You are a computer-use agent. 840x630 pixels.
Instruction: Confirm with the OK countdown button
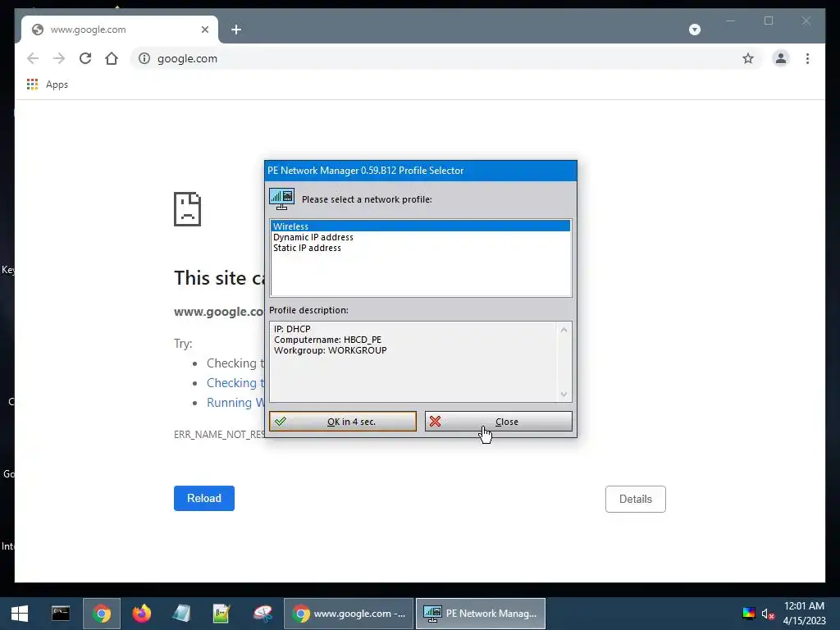tap(342, 422)
